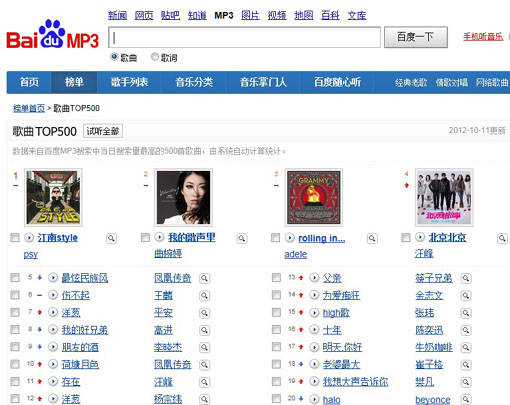
Task: Play the song 明天,你好
Action: tap(314, 347)
